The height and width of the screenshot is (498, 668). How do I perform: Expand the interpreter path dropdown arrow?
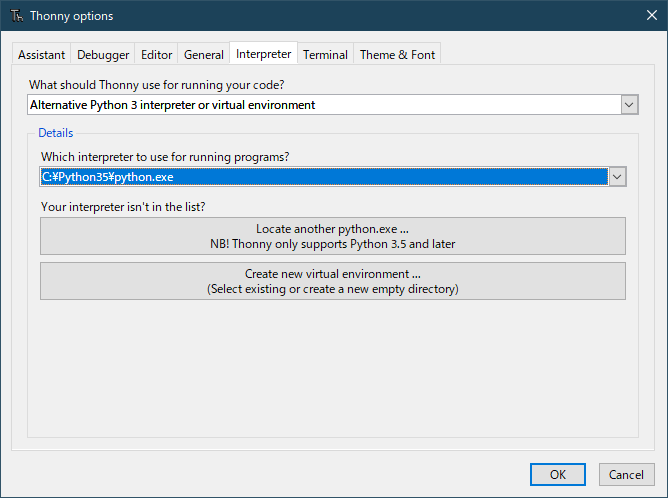(617, 177)
